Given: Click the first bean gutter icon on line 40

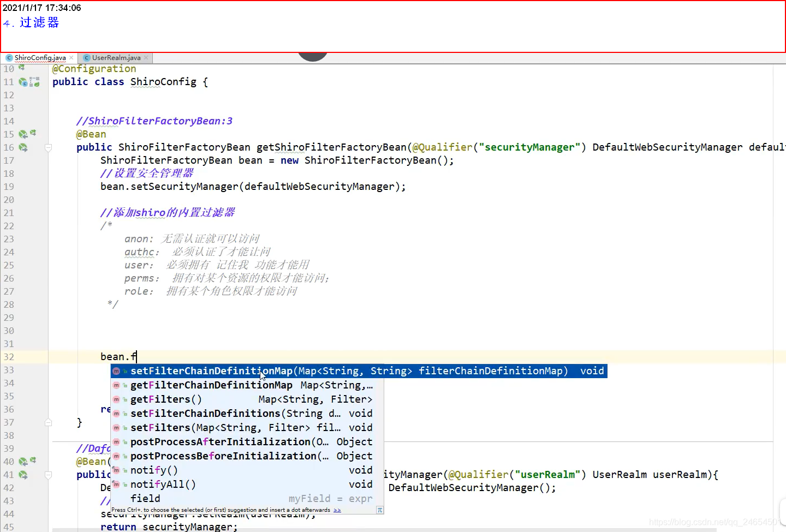Looking at the screenshot, I should tap(23, 462).
